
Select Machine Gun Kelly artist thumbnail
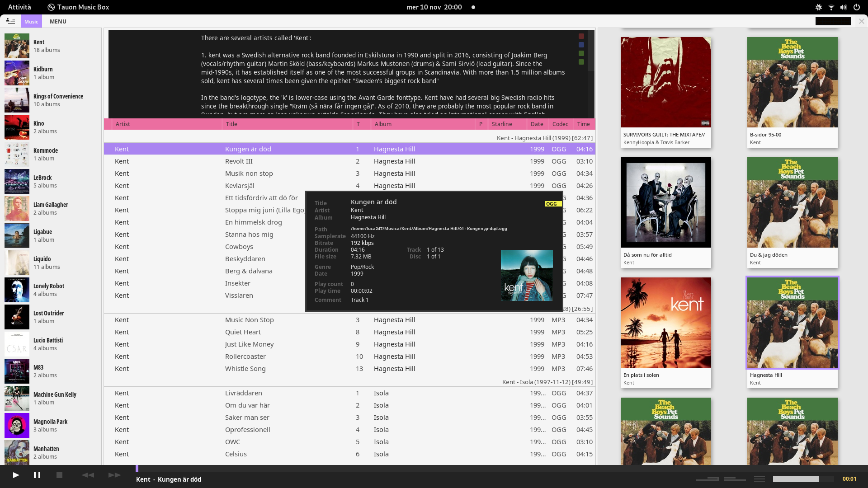[17, 398]
